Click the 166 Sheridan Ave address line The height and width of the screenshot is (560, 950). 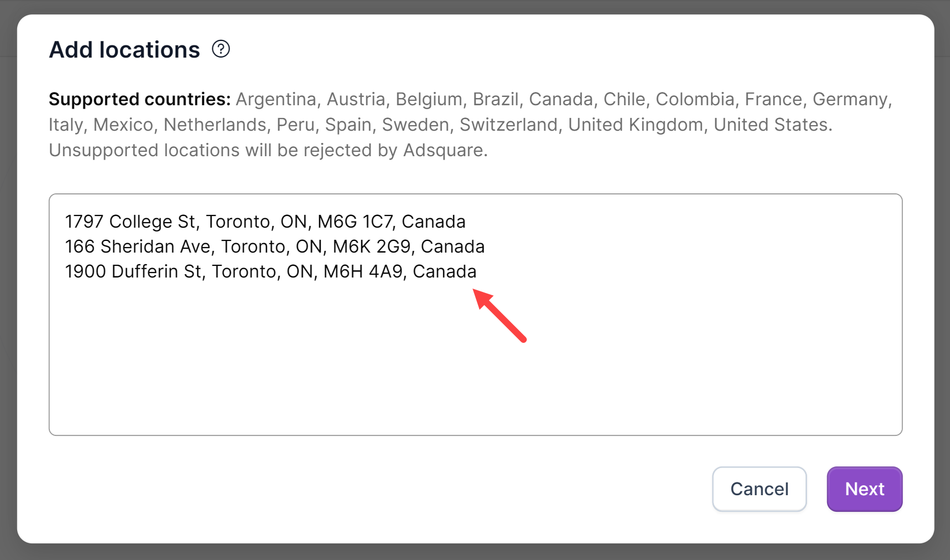click(x=274, y=246)
